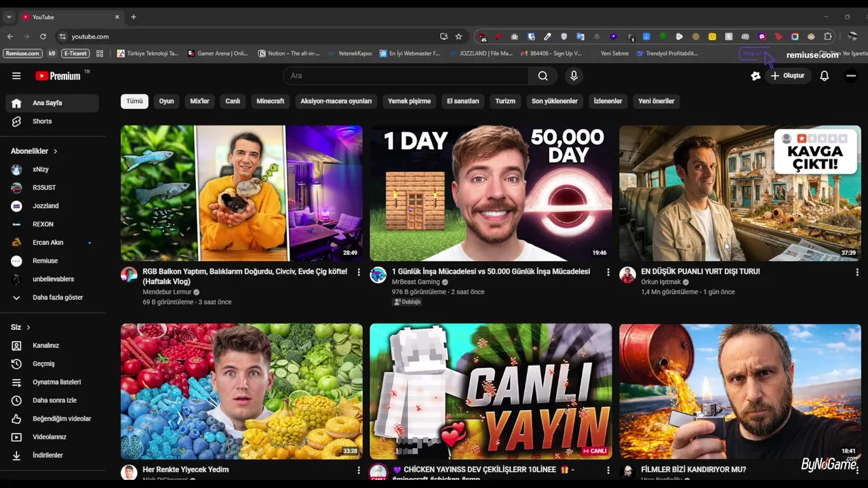Open more options for MrBeast Gaming video
The image size is (868, 488).
pyautogui.click(x=608, y=272)
